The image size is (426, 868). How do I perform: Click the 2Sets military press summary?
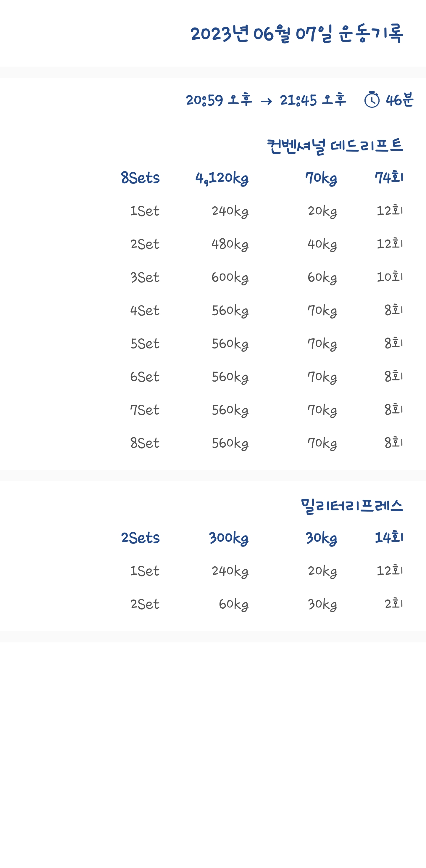tap(140, 538)
